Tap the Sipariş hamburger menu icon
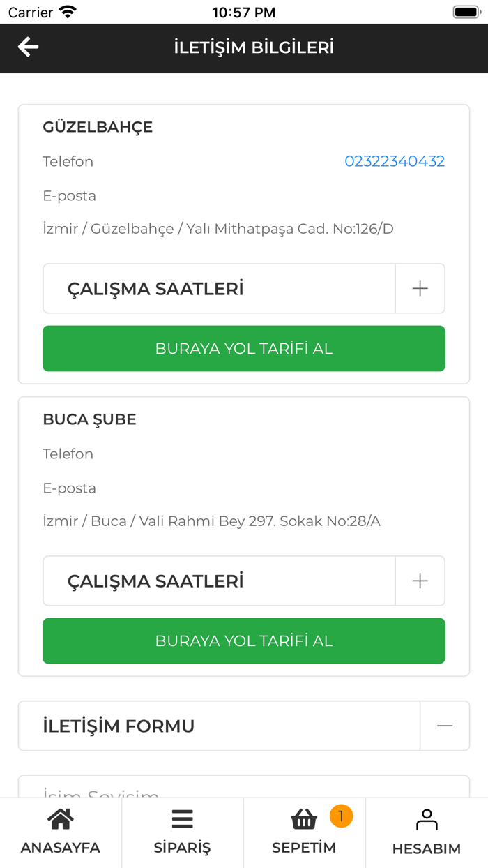The height and width of the screenshot is (868, 488). tap(182, 819)
